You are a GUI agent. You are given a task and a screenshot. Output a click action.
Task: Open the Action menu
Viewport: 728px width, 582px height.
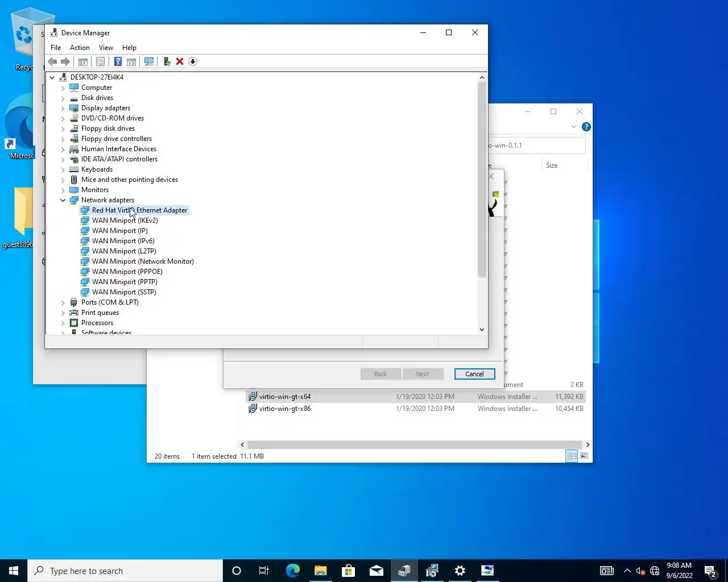(x=80, y=48)
